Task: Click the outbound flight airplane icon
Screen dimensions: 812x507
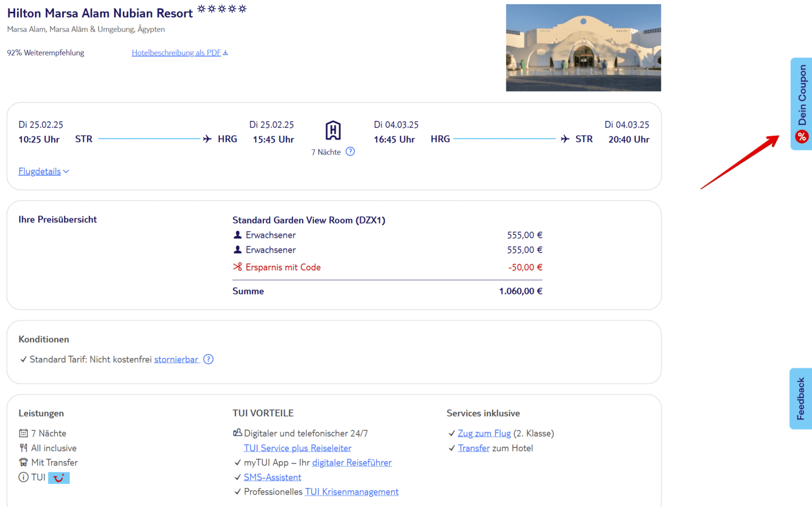Action: [x=207, y=139]
